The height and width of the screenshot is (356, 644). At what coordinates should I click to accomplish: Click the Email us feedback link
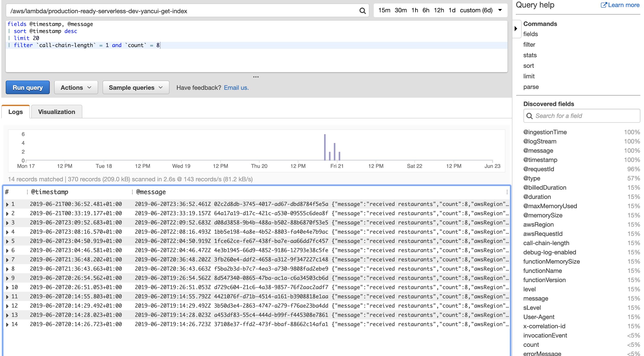[x=236, y=88]
